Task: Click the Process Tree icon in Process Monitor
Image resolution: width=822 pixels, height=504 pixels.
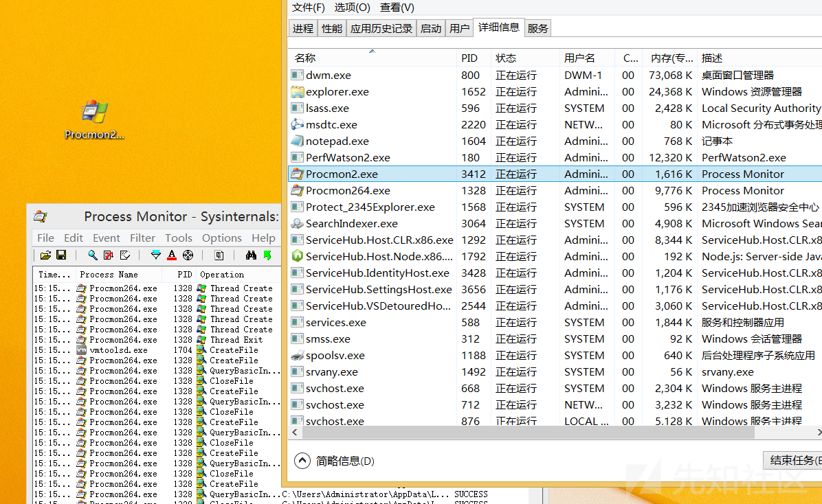Action: (219, 255)
